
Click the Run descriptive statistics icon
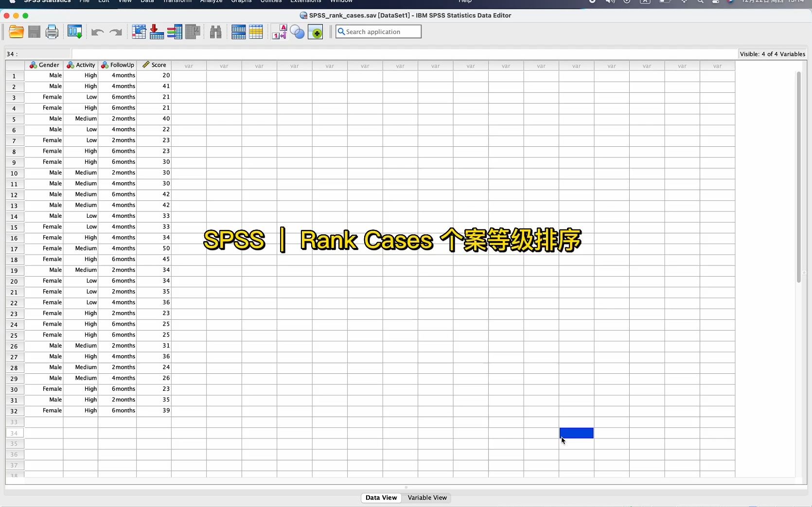click(193, 32)
